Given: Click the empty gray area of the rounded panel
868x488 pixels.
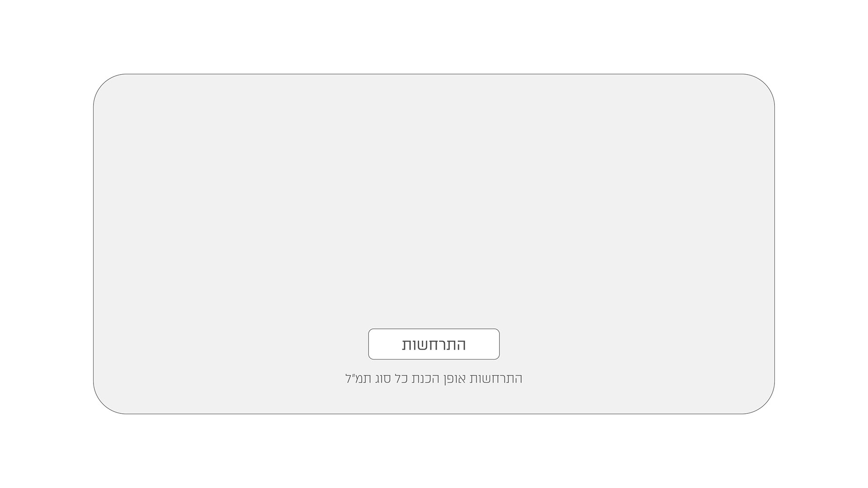Looking at the screenshot, I should point(434,199).
